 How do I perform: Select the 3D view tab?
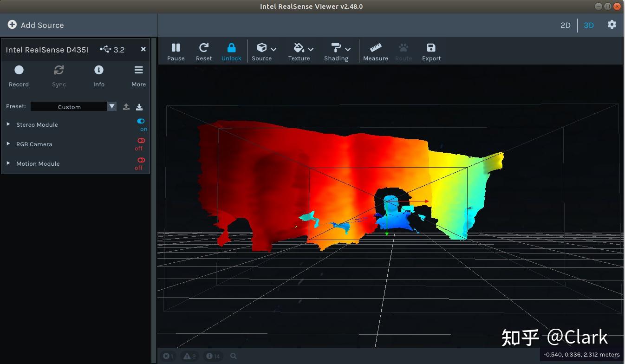[x=588, y=25]
